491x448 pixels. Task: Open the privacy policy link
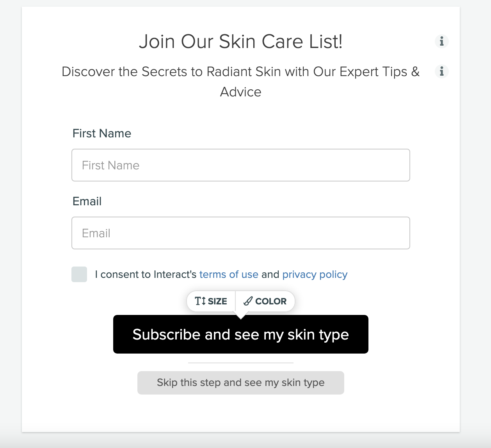click(x=315, y=274)
